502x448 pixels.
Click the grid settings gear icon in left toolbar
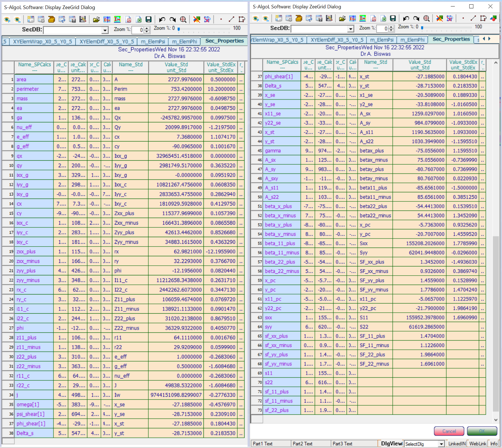coord(41,19)
